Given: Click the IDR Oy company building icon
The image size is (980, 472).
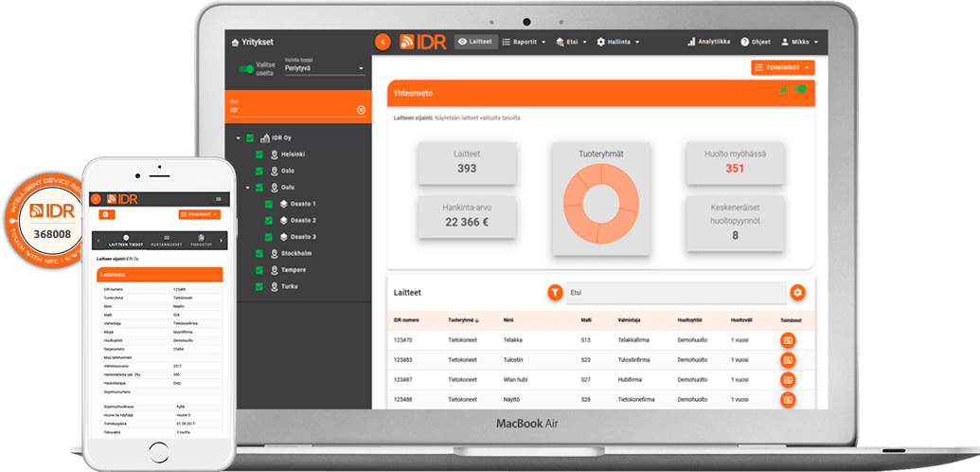Looking at the screenshot, I should click(264, 137).
